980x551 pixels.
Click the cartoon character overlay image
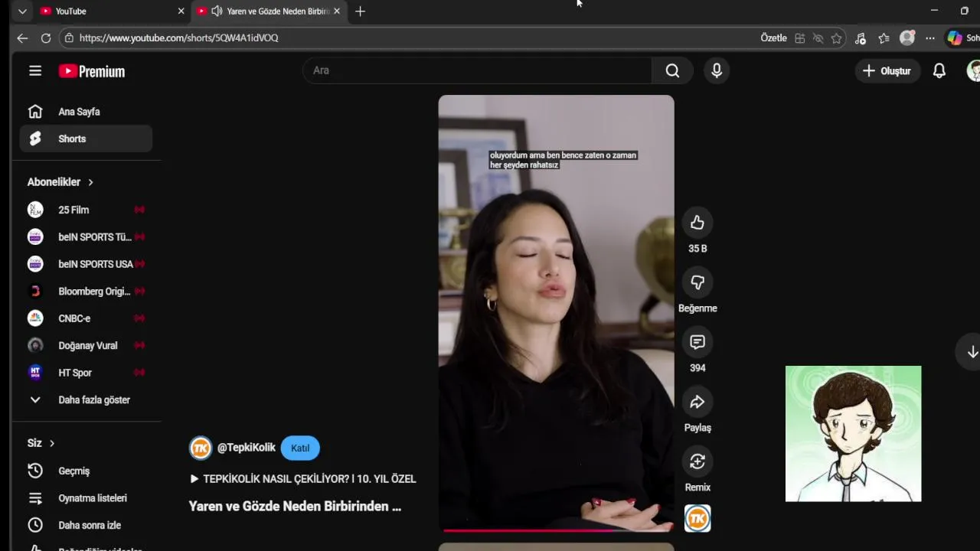click(x=853, y=434)
